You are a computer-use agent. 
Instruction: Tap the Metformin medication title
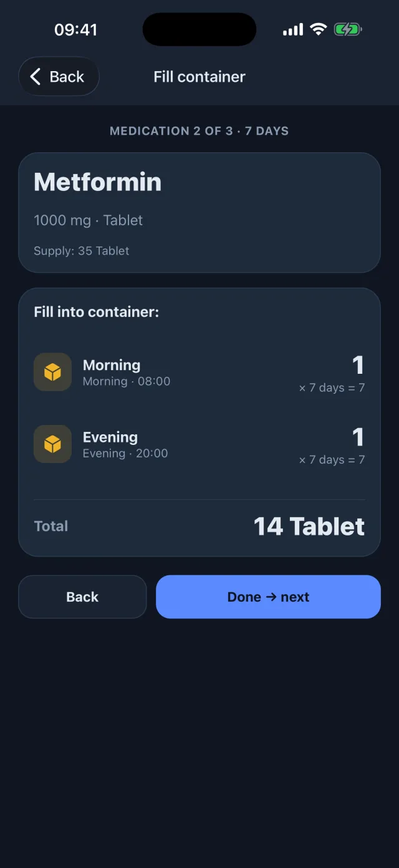[98, 182]
